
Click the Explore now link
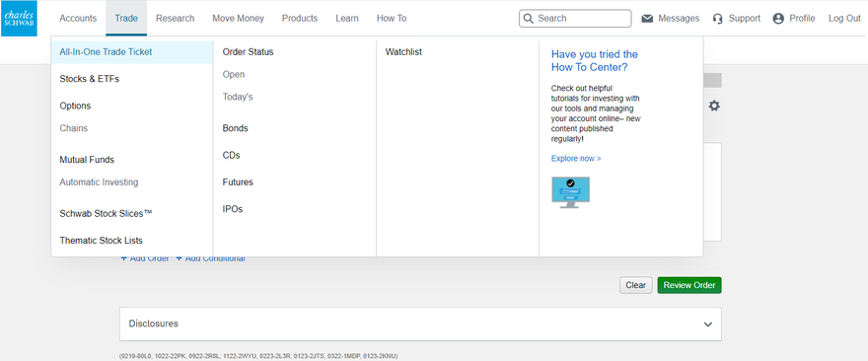(x=576, y=159)
